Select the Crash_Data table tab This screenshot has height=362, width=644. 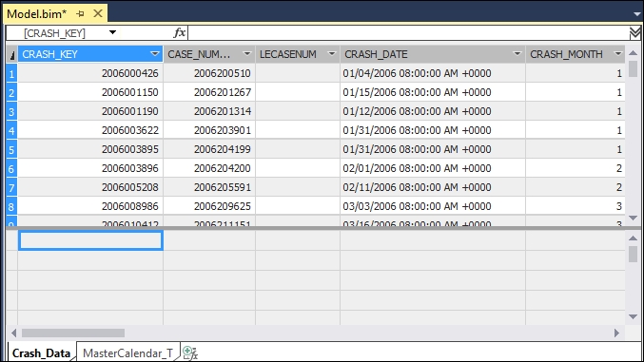(x=41, y=352)
